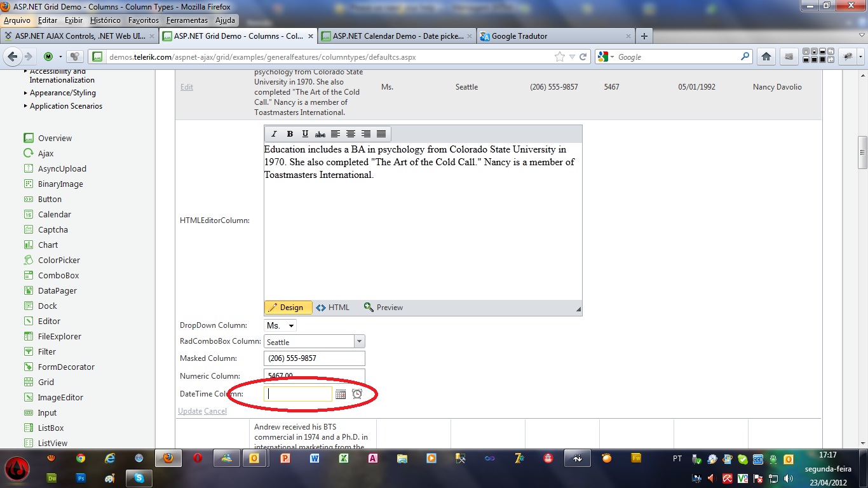The image size is (868, 488).
Task: Close the Google Tradutor tab
Action: 628,36
